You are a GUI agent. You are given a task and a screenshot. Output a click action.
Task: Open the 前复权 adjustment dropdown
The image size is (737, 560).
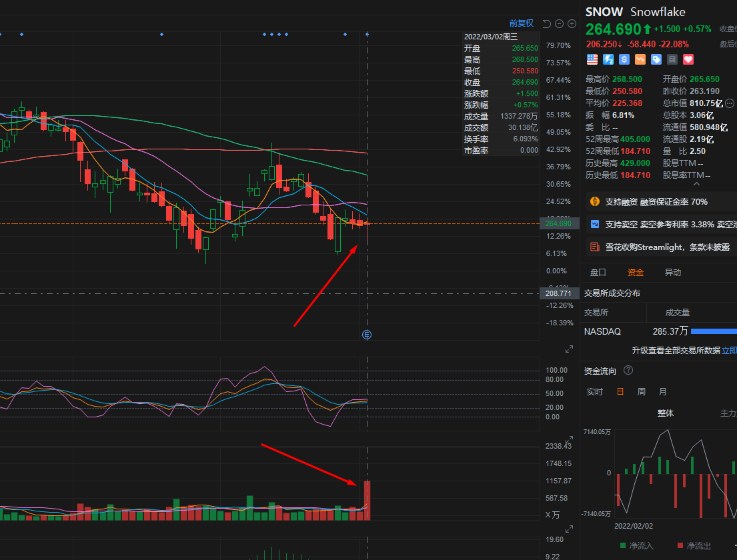[522, 23]
